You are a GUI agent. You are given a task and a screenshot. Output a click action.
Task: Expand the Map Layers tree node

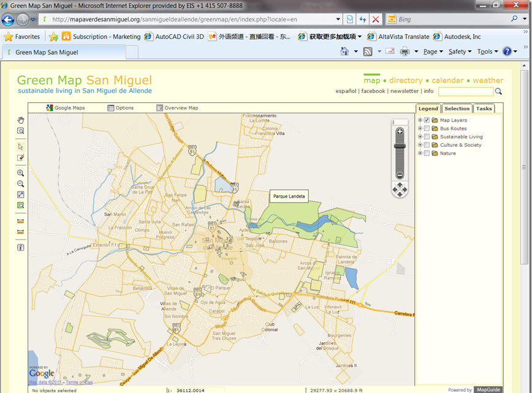(x=420, y=120)
